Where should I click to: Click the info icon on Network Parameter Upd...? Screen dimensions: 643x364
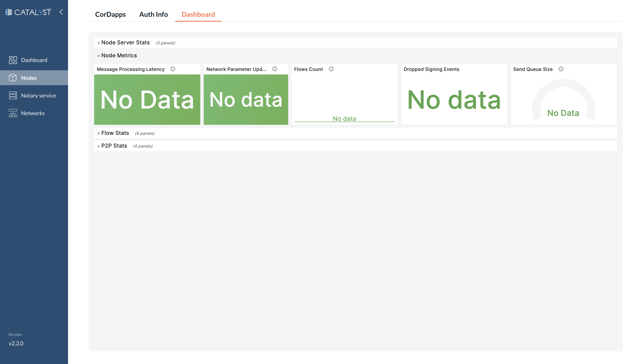tap(275, 69)
